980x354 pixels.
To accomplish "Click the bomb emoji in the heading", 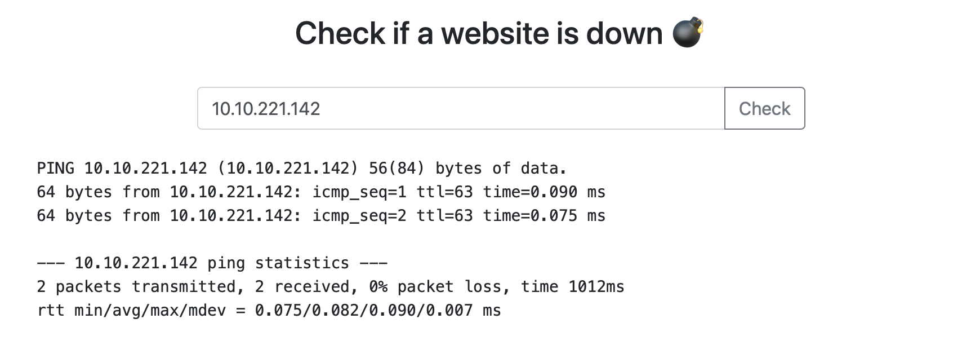I will pyautogui.click(x=688, y=33).
